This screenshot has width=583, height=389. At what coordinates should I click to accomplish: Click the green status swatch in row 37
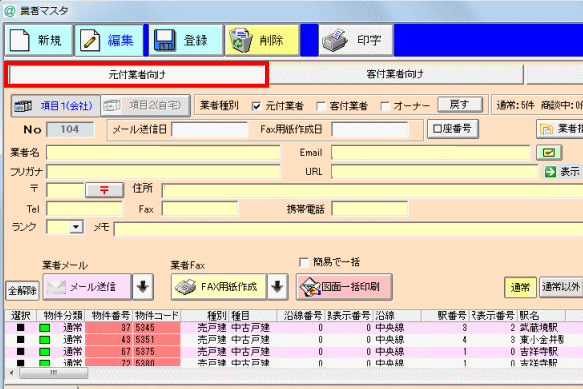coord(45,328)
